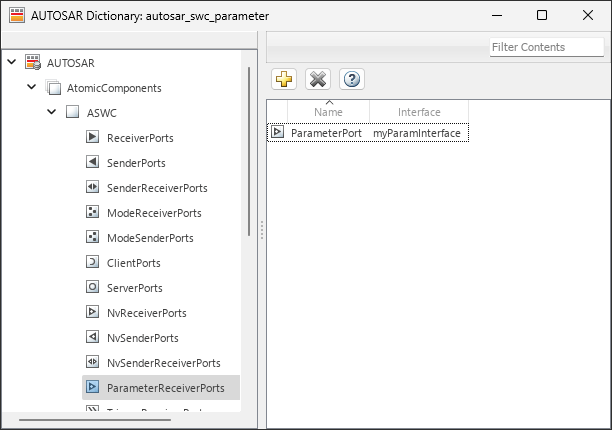Screen dimensions: 612x430
Task: Click the tree panel vertical scrollbar
Action: coord(249,150)
